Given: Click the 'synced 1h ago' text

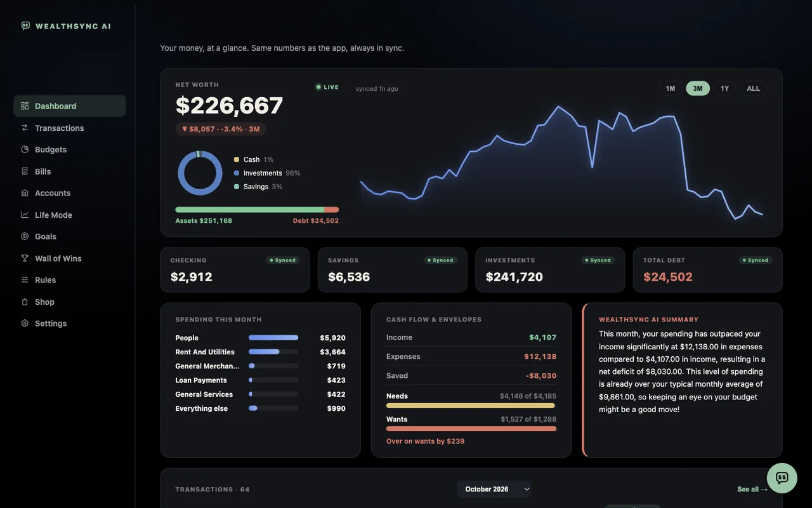Looking at the screenshot, I should tap(377, 89).
